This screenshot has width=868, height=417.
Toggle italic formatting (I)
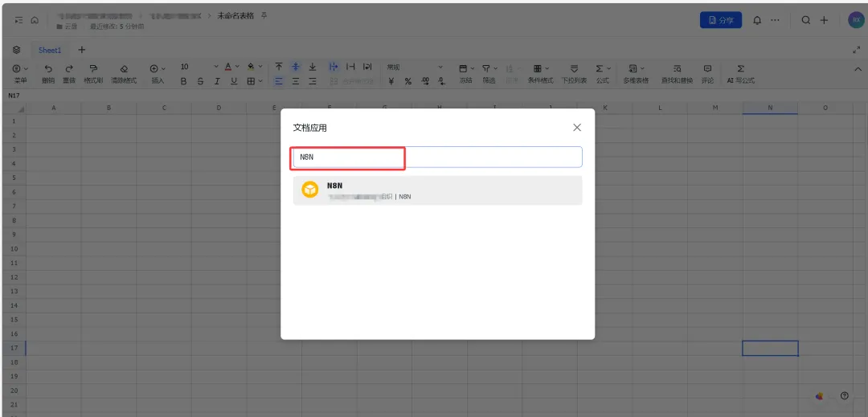(x=217, y=81)
